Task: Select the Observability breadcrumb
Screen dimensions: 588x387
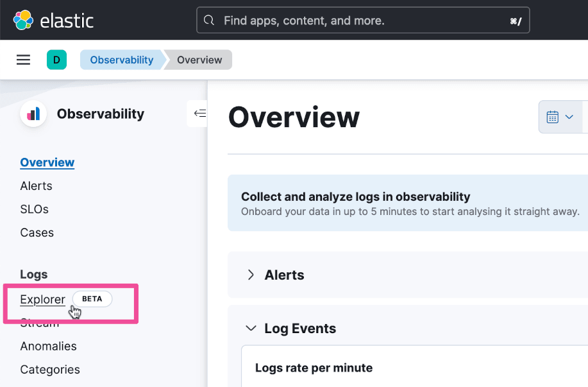Action: point(121,60)
